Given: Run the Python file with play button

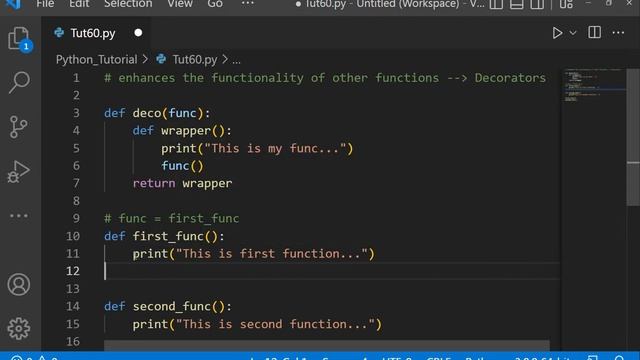Looking at the screenshot, I should tap(557, 33).
